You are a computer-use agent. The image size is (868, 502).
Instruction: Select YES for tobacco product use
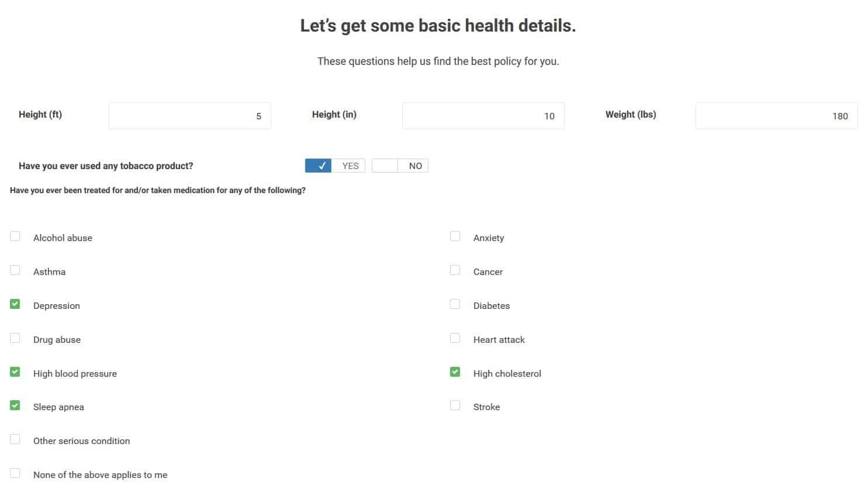pos(335,166)
